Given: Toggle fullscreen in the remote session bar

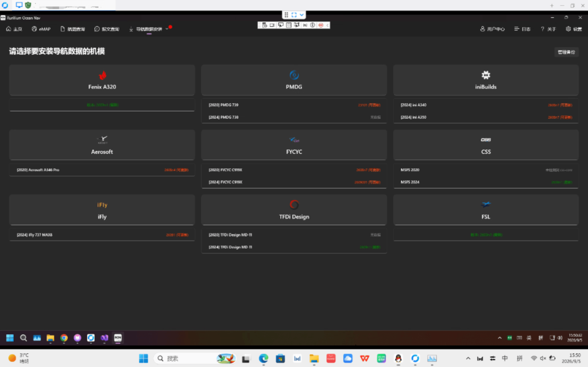Looking at the screenshot, I should click(294, 14).
